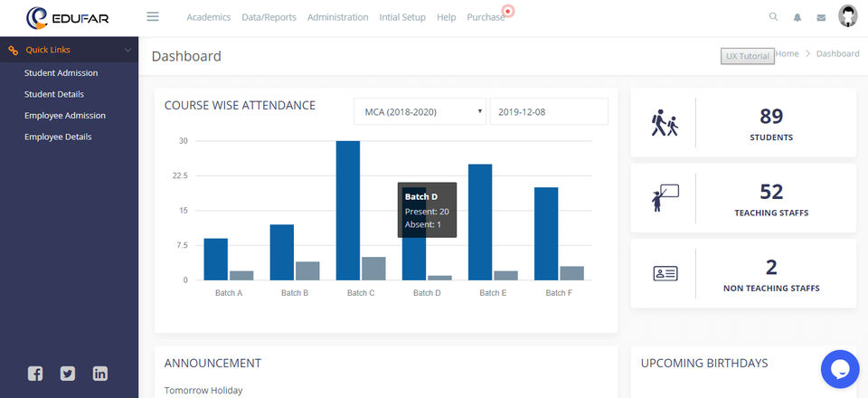The height and width of the screenshot is (398, 868).
Task: Click the non teaching staff ID card icon
Action: click(665, 273)
